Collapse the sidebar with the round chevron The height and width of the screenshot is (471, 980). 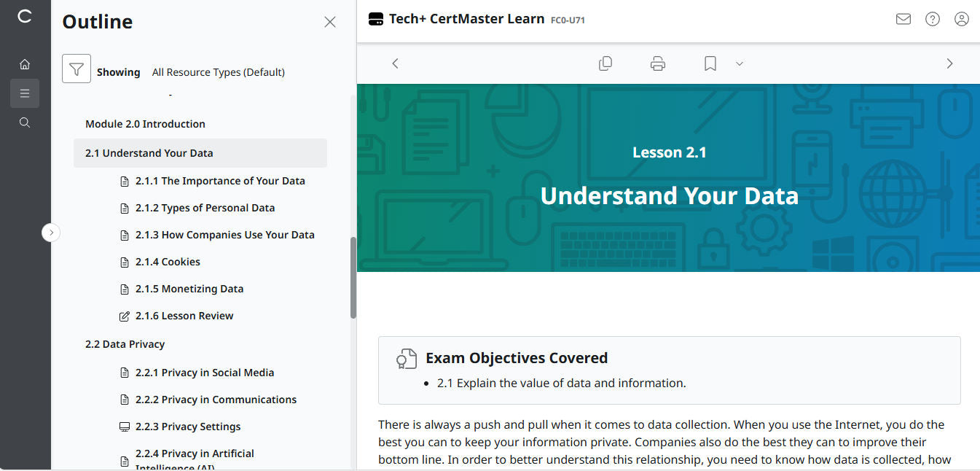pyautogui.click(x=51, y=233)
